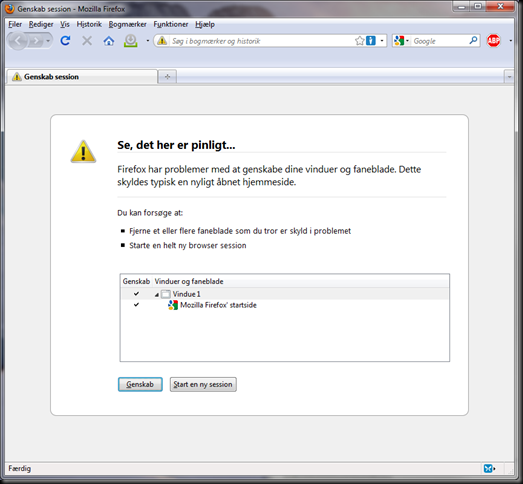Toggle restore checkmark for Vindue 1
The width and height of the screenshot is (523, 484).
coord(136,294)
